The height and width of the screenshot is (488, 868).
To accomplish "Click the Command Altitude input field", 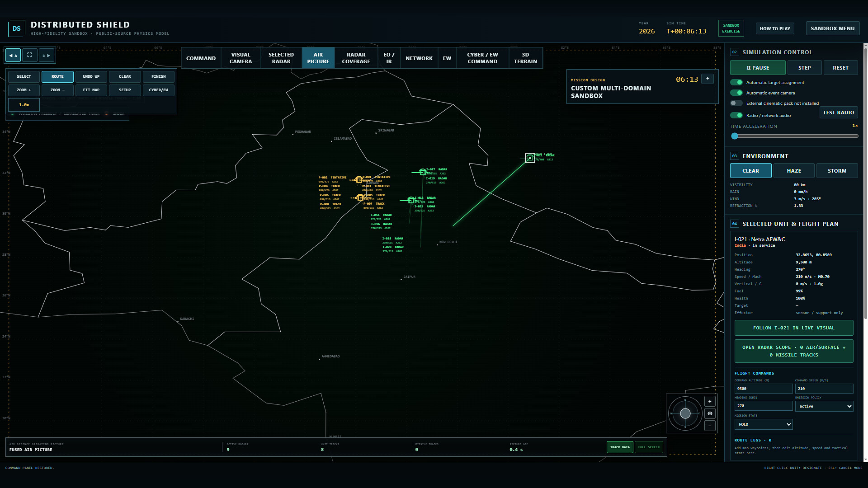I will point(764,389).
